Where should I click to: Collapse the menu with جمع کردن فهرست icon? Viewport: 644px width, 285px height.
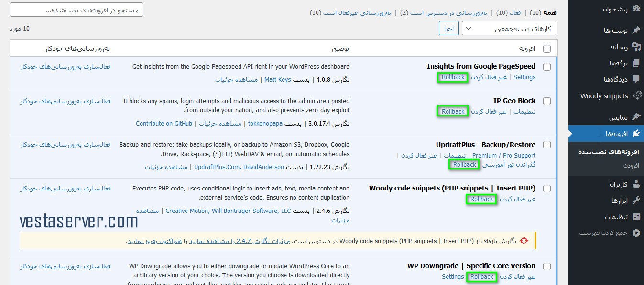(x=636, y=233)
